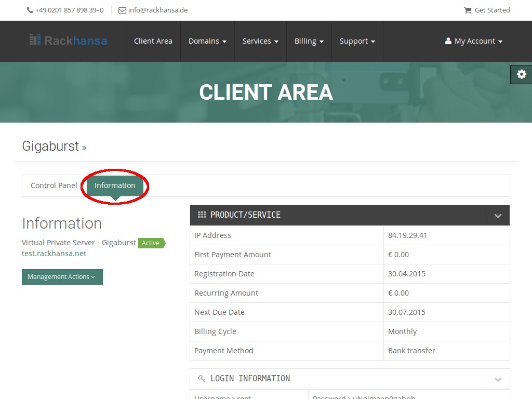Image resolution: width=532 pixels, height=399 pixels.
Task: Click the Registration Date row label
Action: 224,274
